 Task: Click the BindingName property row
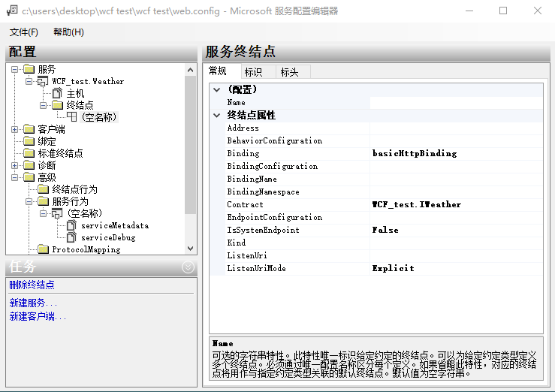(384, 179)
